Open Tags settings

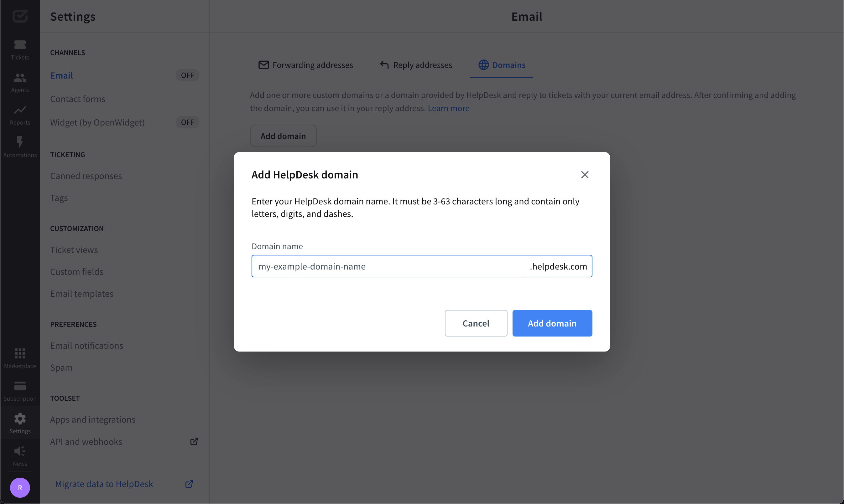(59, 198)
